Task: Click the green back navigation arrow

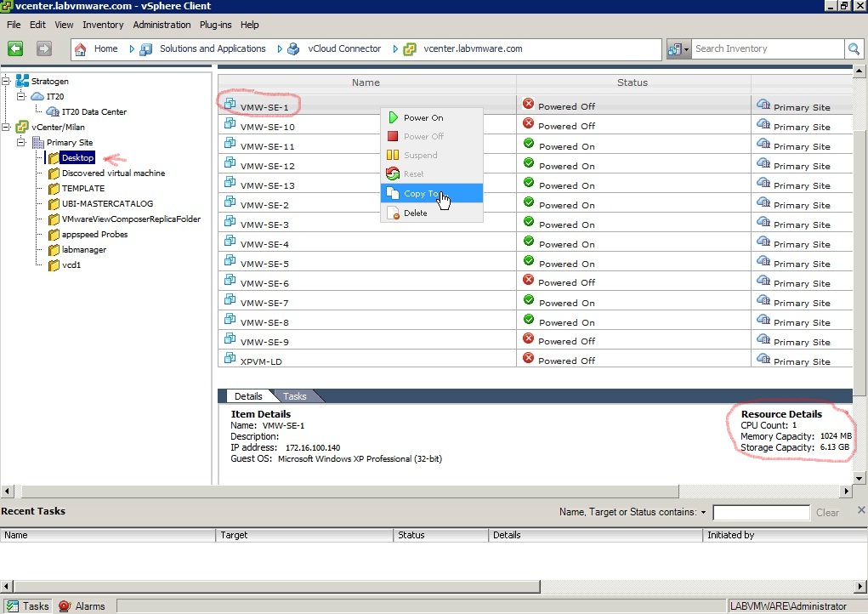Action: 15,48
